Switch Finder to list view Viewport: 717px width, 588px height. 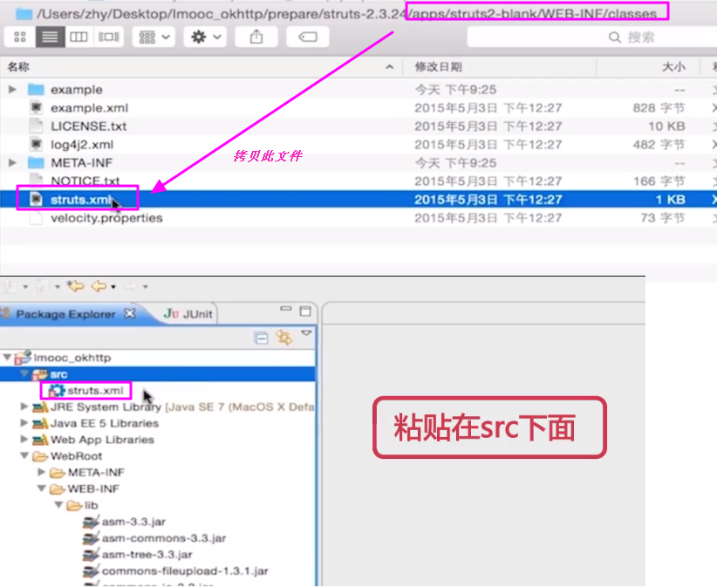(50, 37)
